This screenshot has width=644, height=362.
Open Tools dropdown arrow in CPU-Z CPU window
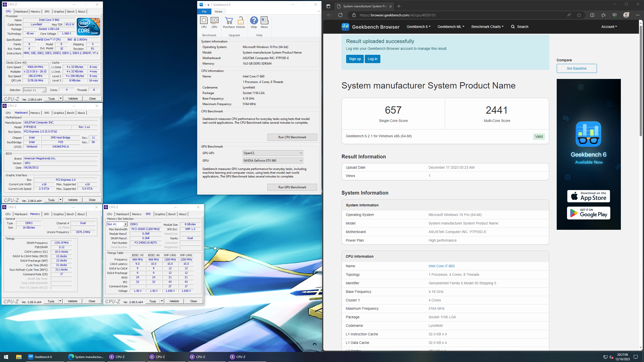coord(61,99)
